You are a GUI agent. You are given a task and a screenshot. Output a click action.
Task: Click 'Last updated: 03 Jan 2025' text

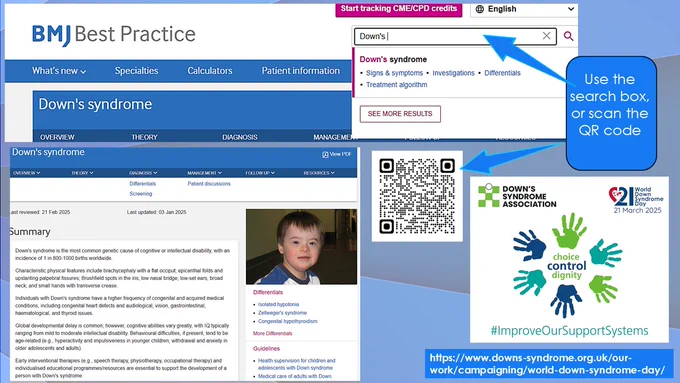point(157,213)
